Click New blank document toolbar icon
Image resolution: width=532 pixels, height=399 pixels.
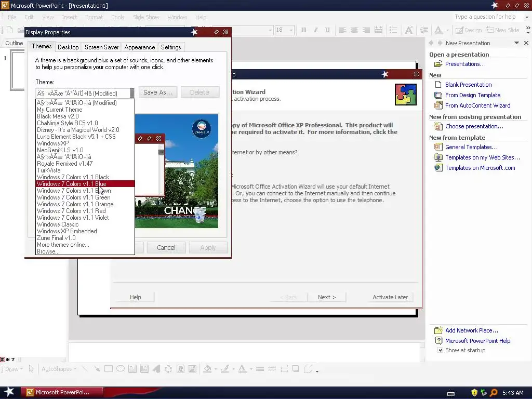click(9, 30)
